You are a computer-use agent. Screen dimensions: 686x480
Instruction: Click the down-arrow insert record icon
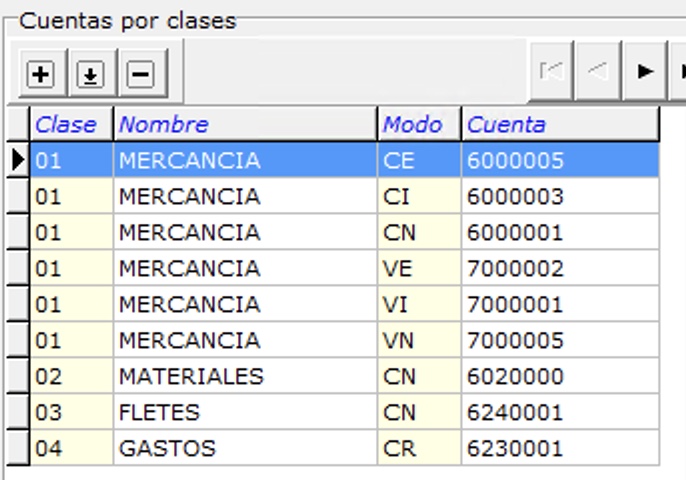[x=91, y=73]
